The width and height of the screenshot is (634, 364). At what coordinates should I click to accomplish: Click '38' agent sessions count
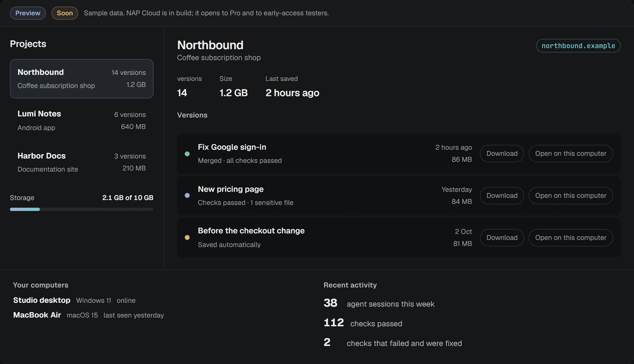330,303
